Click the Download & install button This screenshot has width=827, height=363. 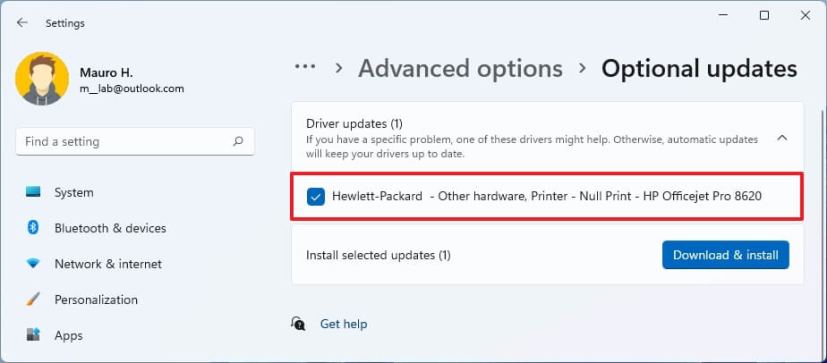click(726, 255)
